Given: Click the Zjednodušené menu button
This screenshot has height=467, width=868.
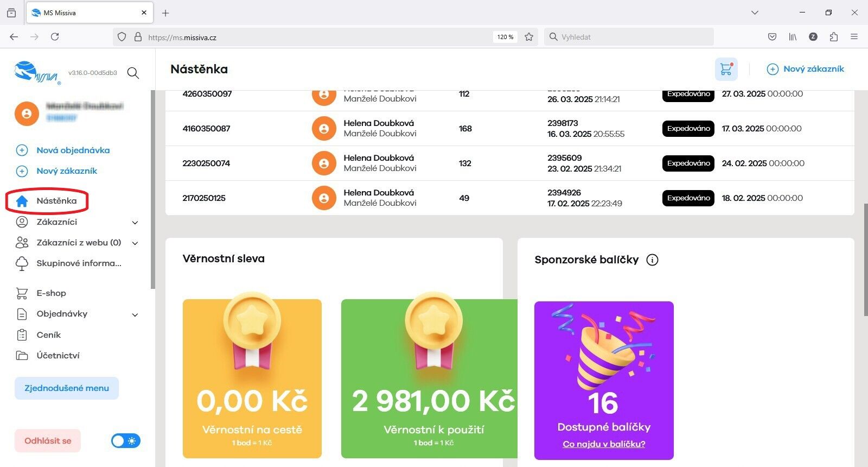Looking at the screenshot, I should coord(67,388).
